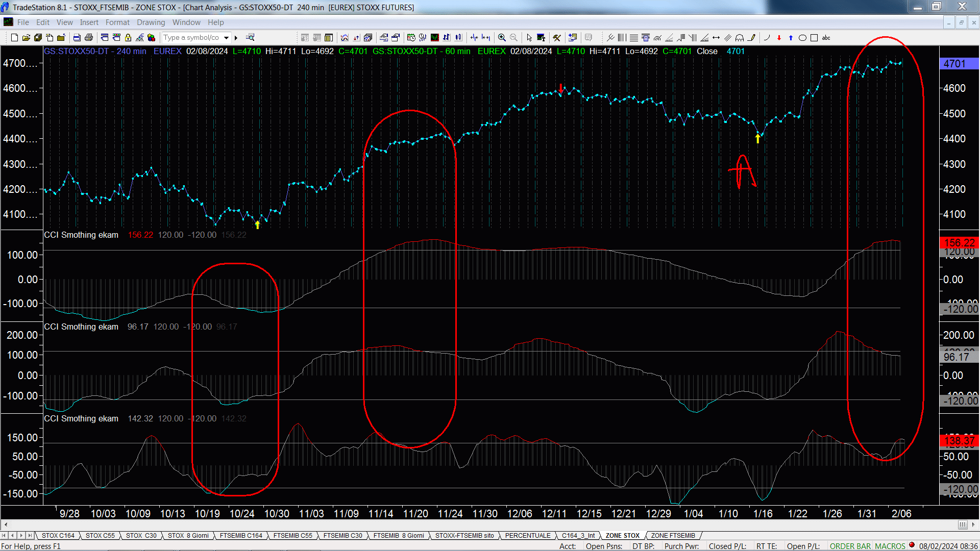This screenshot has height=551, width=980.
Task: Click the Zoom In magnifier icon
Action: click(502, 37)
